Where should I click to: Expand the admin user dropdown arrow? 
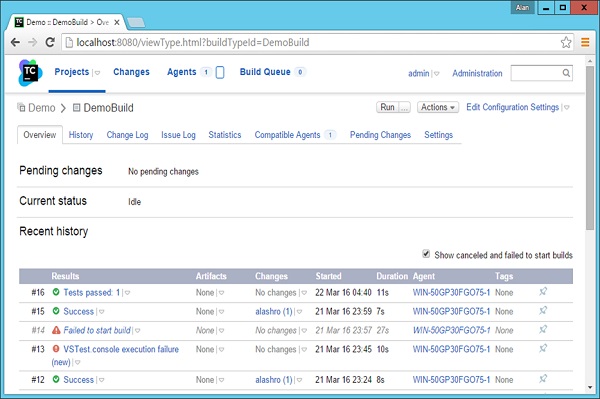(437, 73)
